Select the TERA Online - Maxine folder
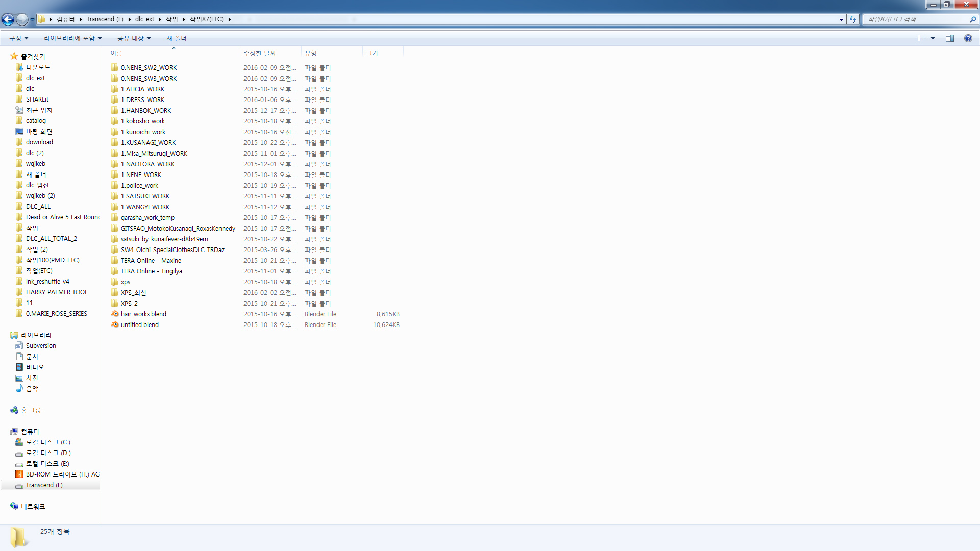This screenshot has height=551, width=980. [151, 260]
